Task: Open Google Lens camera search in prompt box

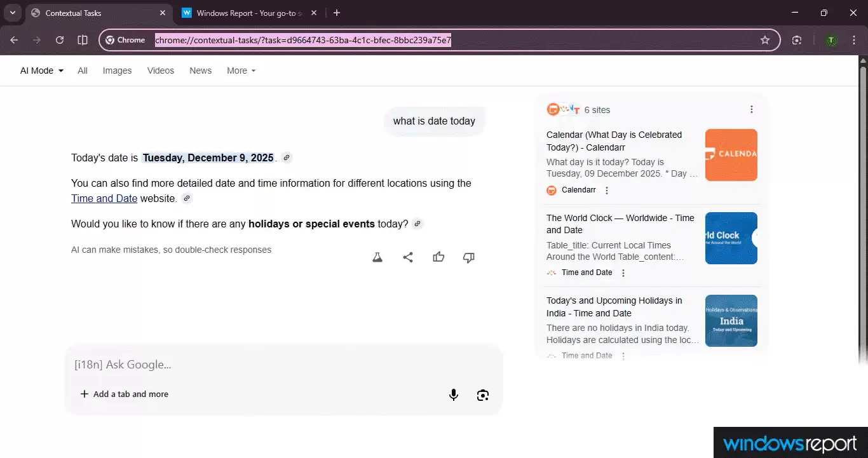Action: point(482,394)
